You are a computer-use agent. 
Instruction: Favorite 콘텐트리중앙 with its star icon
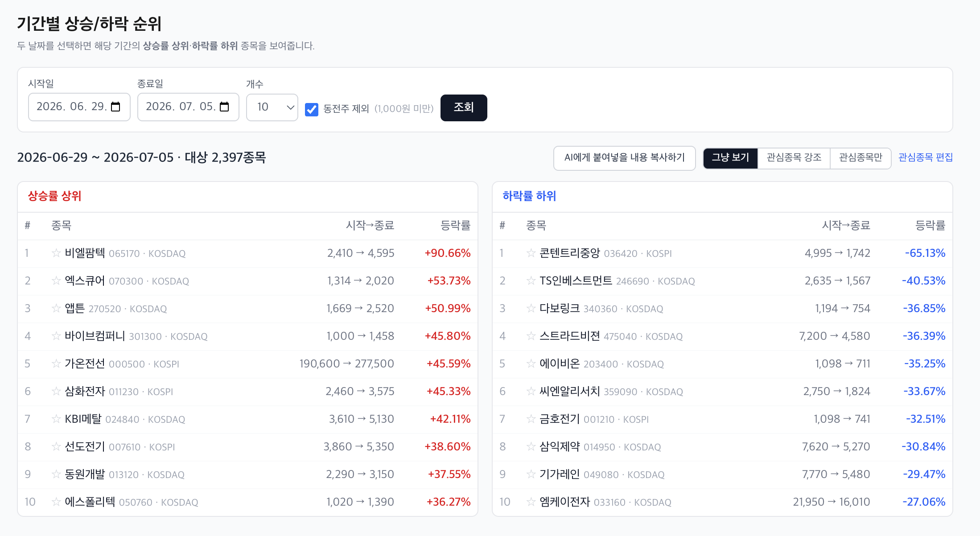[x=531, y=253]
